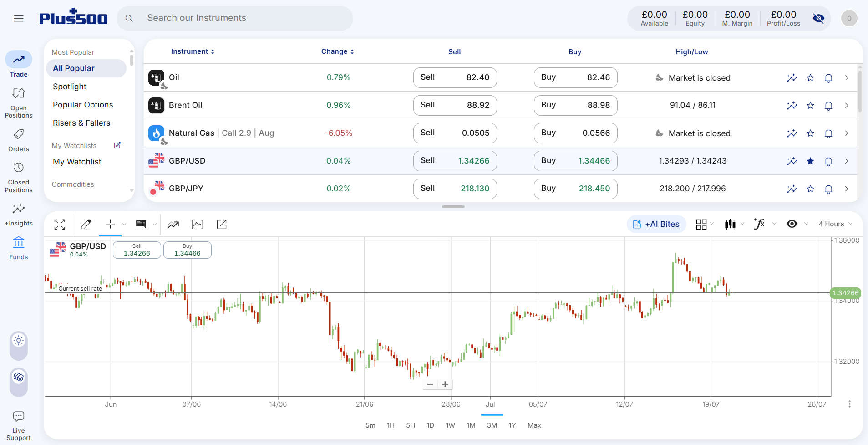Expand GBP/USD row details chevron
Image resolution: width=868 pixels, height=445 pixels.
click(x=847, y=161)
